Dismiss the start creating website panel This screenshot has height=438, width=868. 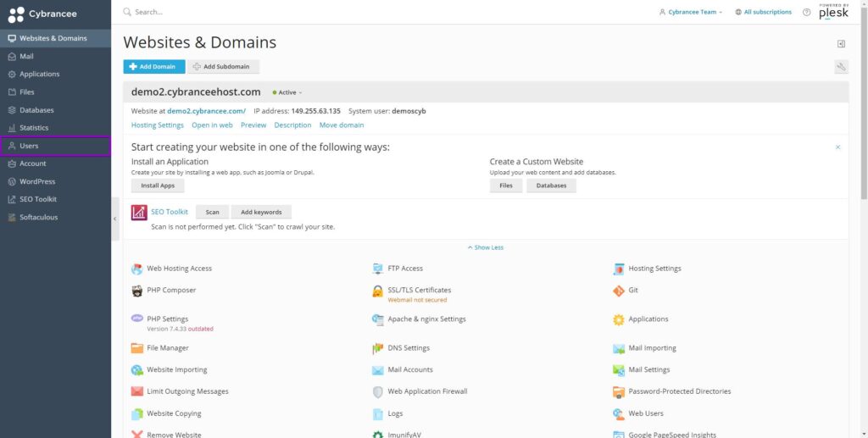[x=838, y=147]
